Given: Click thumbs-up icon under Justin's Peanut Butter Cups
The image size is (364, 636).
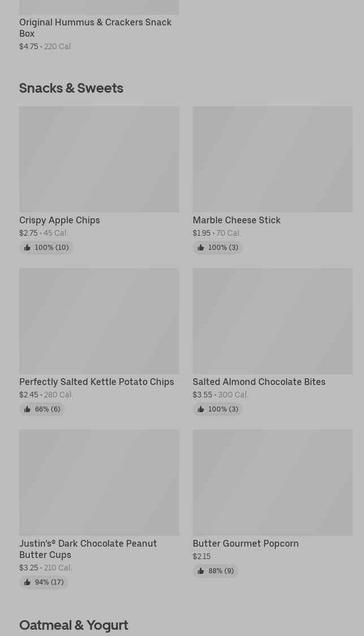Looking at the screenshot, I should pyautogui.click(x=27, y=582).
